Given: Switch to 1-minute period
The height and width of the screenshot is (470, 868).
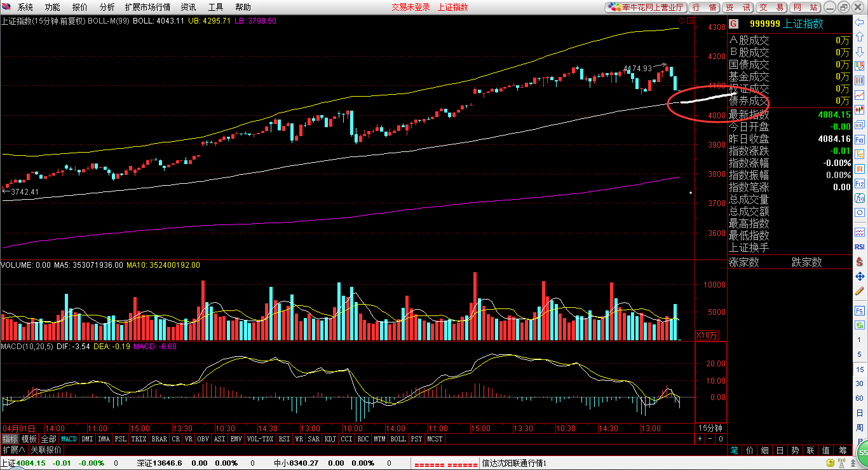Looking at the screenshot, I should (x=860, y=340).
